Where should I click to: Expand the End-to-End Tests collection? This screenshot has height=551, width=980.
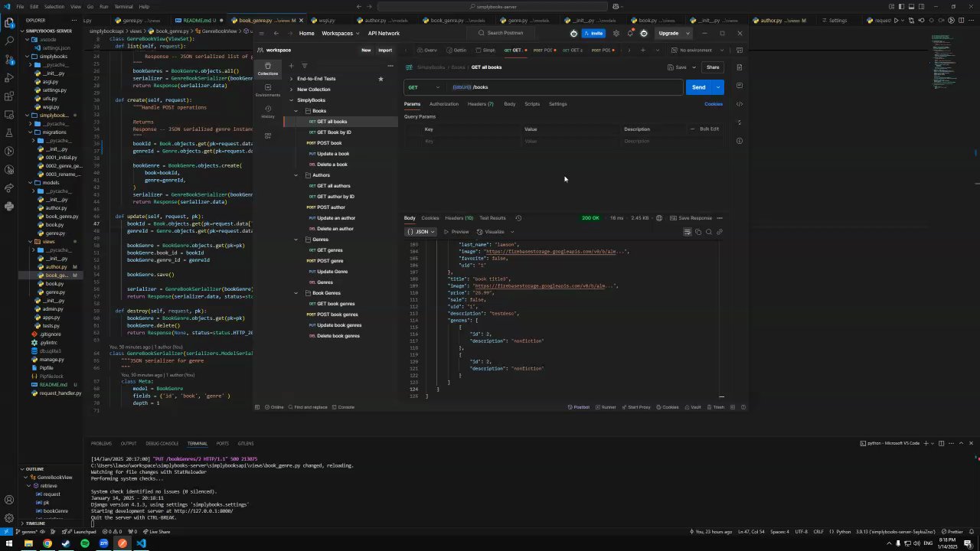291,79
